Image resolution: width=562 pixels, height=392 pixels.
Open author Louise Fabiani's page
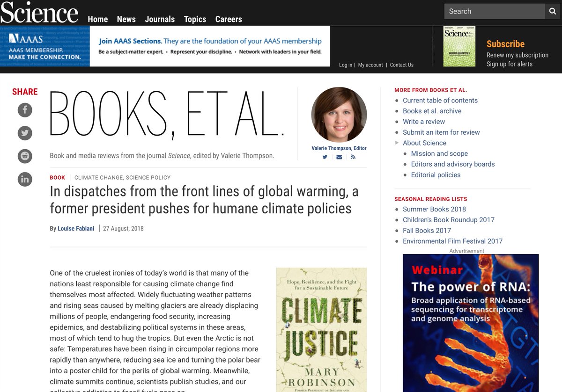76,229
